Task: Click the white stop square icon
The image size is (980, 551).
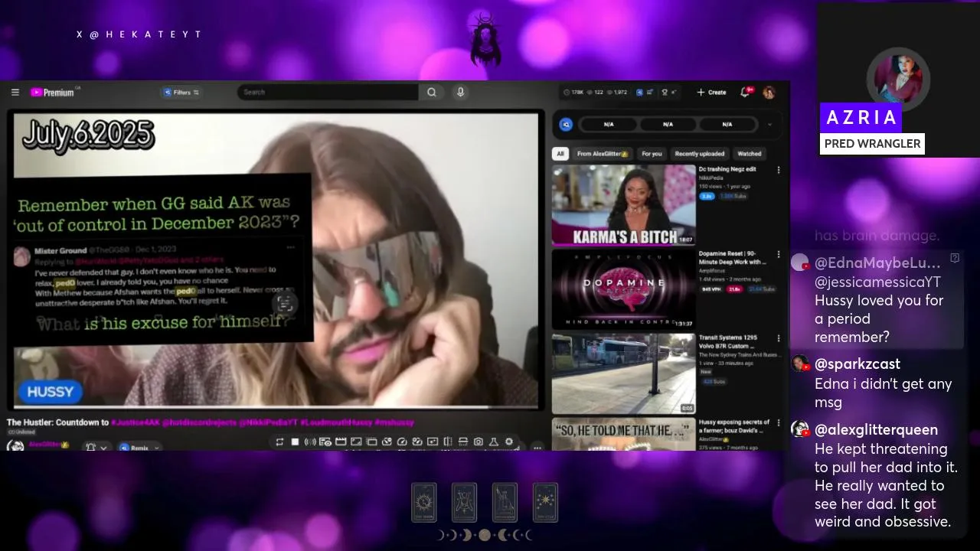Action: coord(295,442)
